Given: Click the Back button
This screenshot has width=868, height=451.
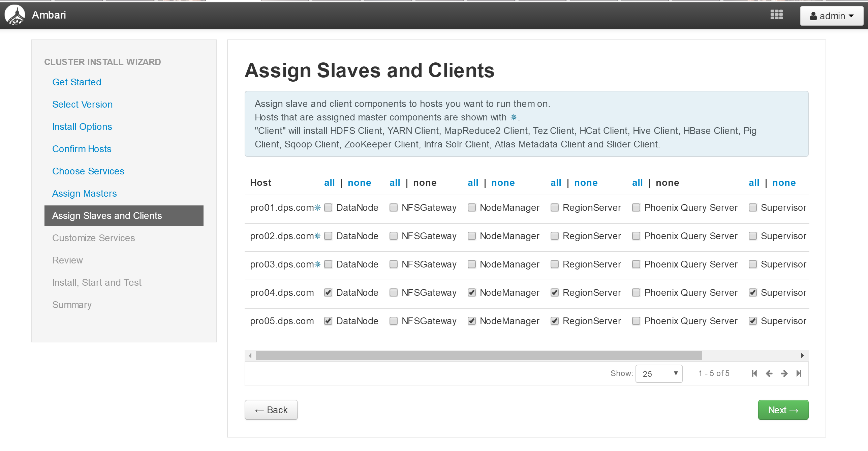Looking at the screenshot, I should tap(271, 410).
